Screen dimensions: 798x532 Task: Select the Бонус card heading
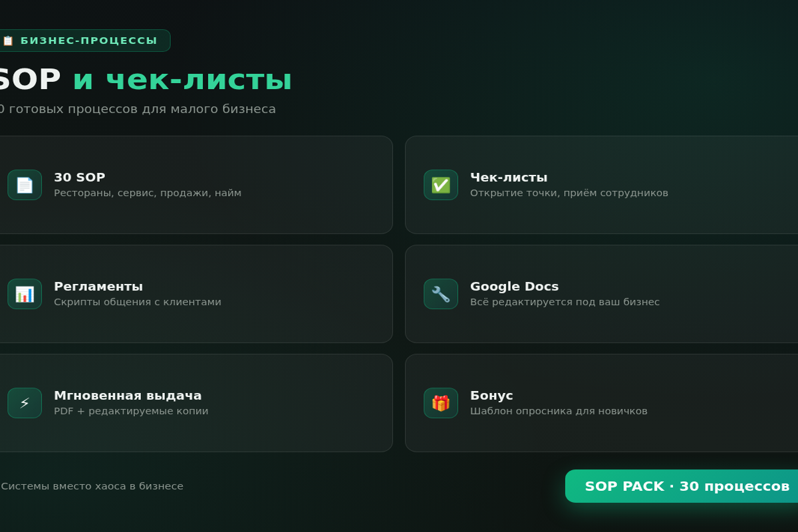pyautogui.click(x=491, y=396)
